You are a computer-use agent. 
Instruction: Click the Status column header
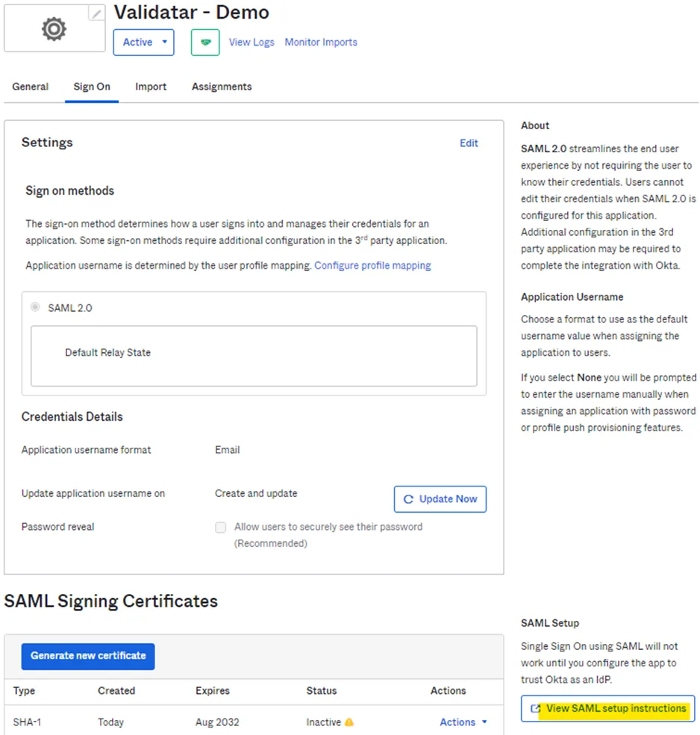coord(322,690)
